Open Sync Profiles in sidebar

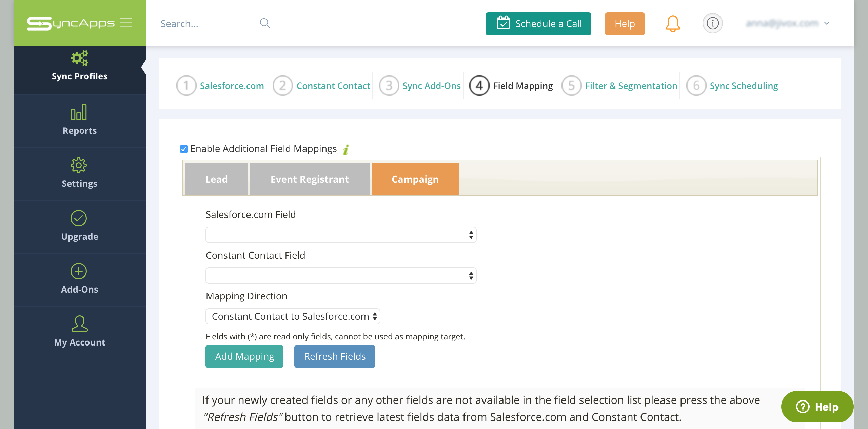tap(80, 70)
